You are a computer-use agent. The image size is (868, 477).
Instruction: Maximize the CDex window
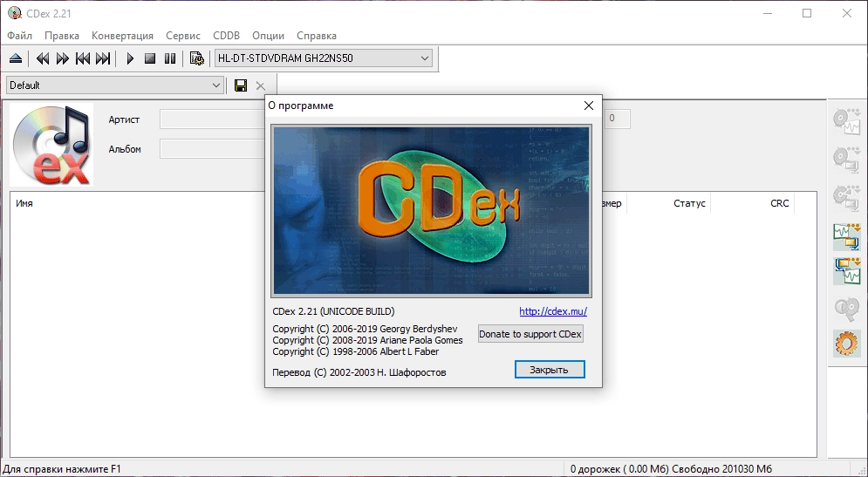click(807, 13)
